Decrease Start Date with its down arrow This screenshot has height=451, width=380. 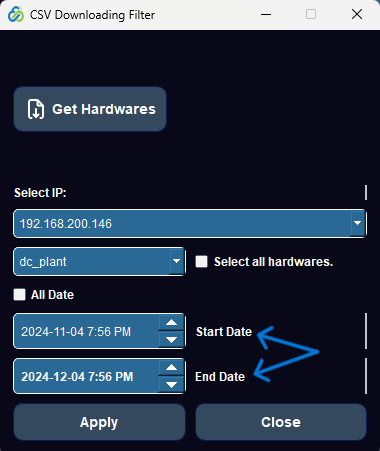pos(171,340)
